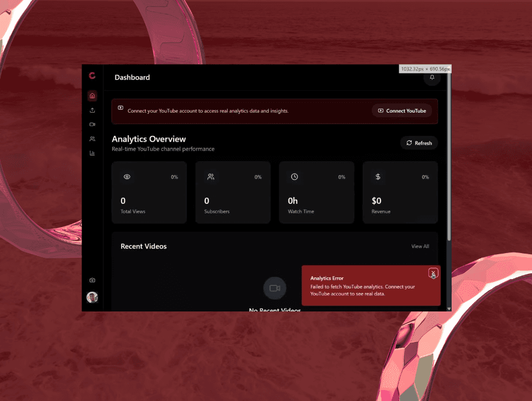This screenshot has width=532, height=401.
Task: Click the eye icon on Total Views card
Action: click(x=127, y=177)
